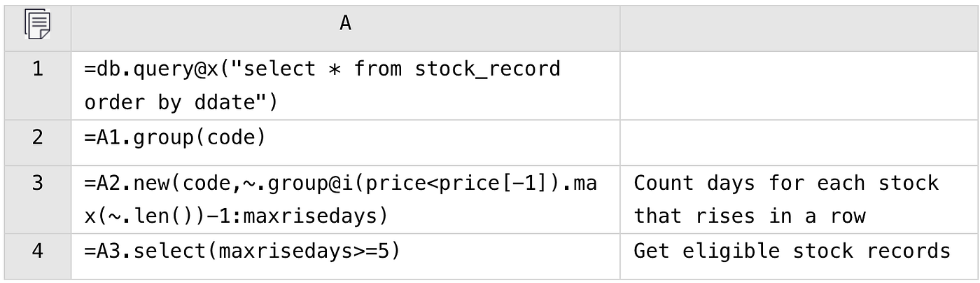This screenshot has width=980, height=283.
Task: Click the 'Count days for each stock' comment
Action: [785, 184]
